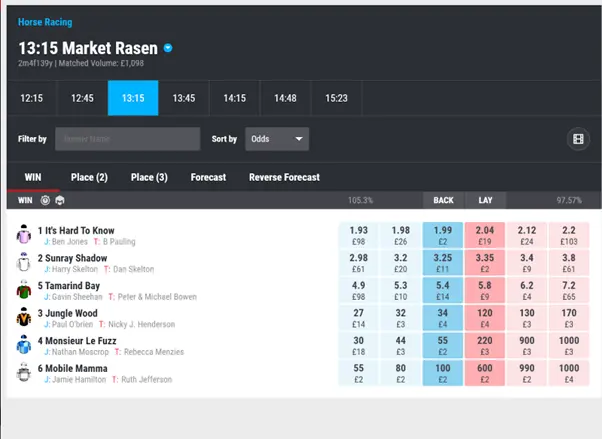Click the round market icon next to WIN
Screen dimensions: 602x439
[x=46, y=200]
